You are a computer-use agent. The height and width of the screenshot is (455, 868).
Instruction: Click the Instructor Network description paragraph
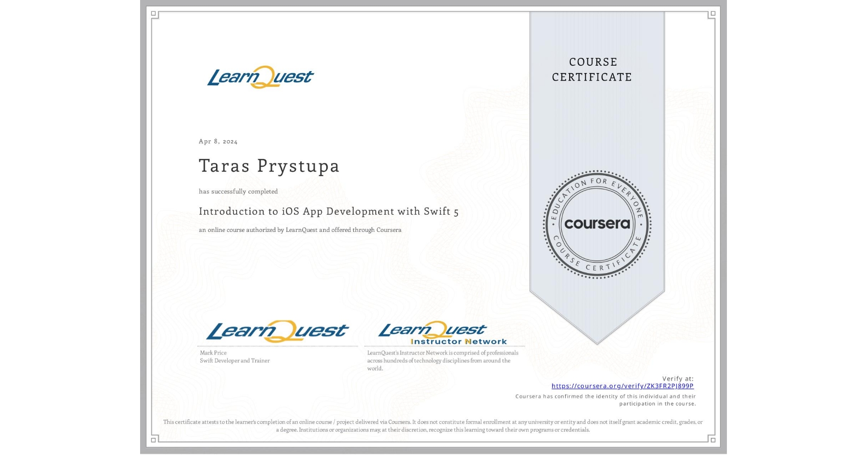[x=443, y=361]
